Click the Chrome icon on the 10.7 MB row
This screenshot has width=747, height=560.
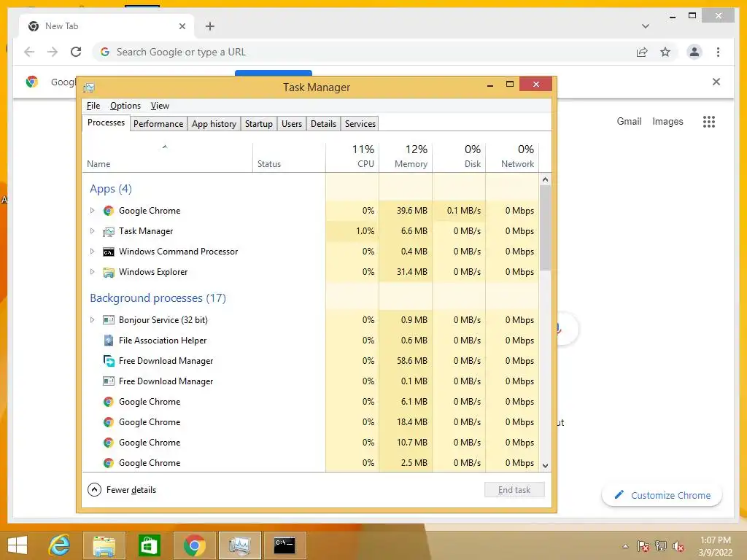109,443
